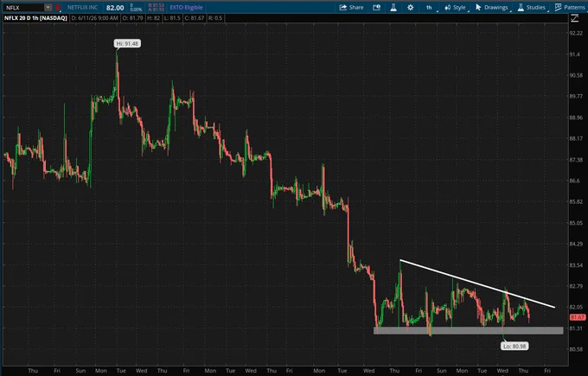Click the red clipboard icon beside symbol
The image size is (588, 376).
(58, 8)
